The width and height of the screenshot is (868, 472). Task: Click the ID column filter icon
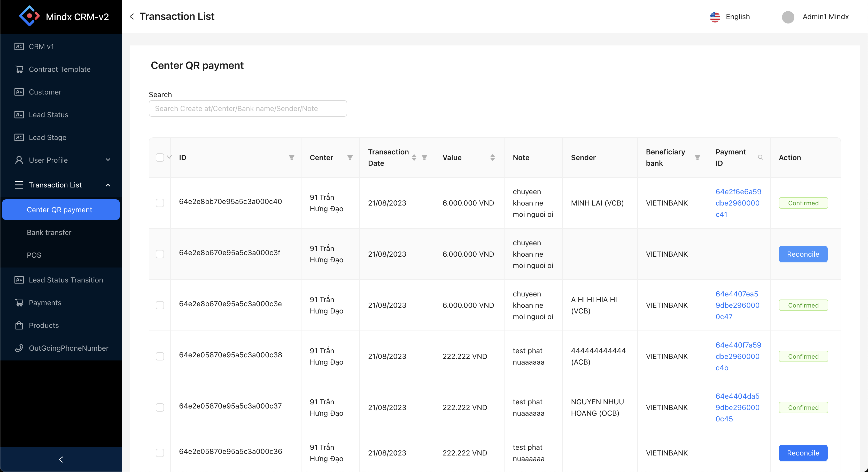(x=291, y=157)
